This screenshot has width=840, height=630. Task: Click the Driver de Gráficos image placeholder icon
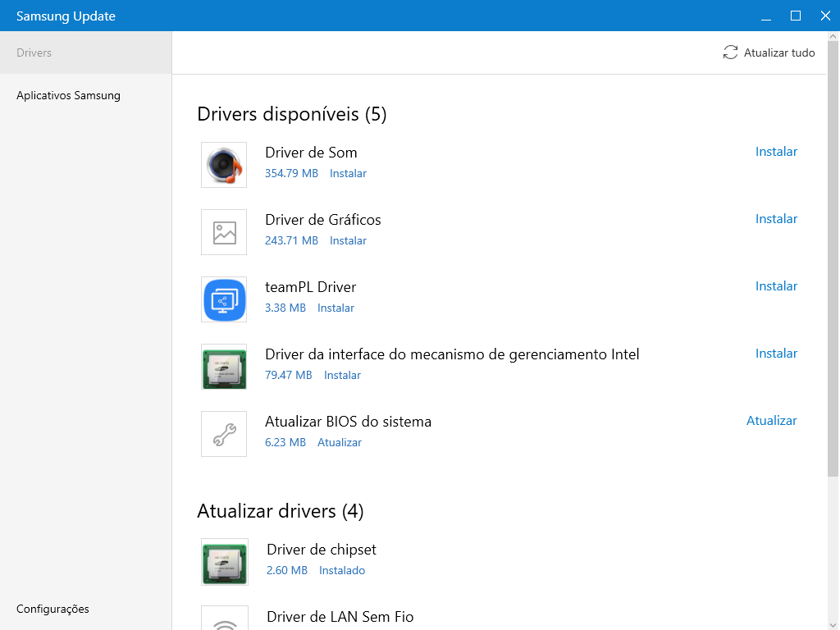tap(224, 232)
